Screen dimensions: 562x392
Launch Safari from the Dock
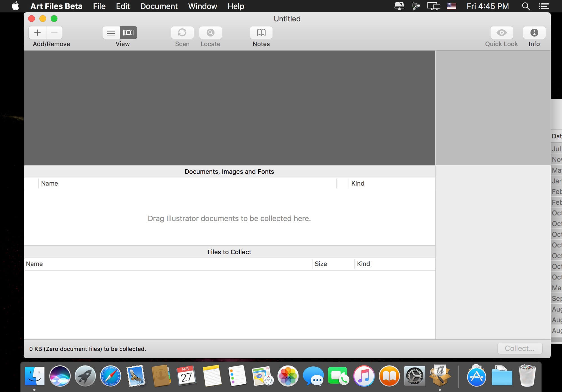pos(111,376)
